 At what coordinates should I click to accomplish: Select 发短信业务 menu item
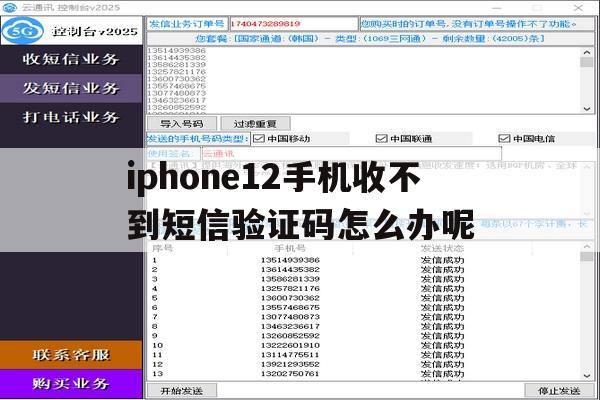71,88
